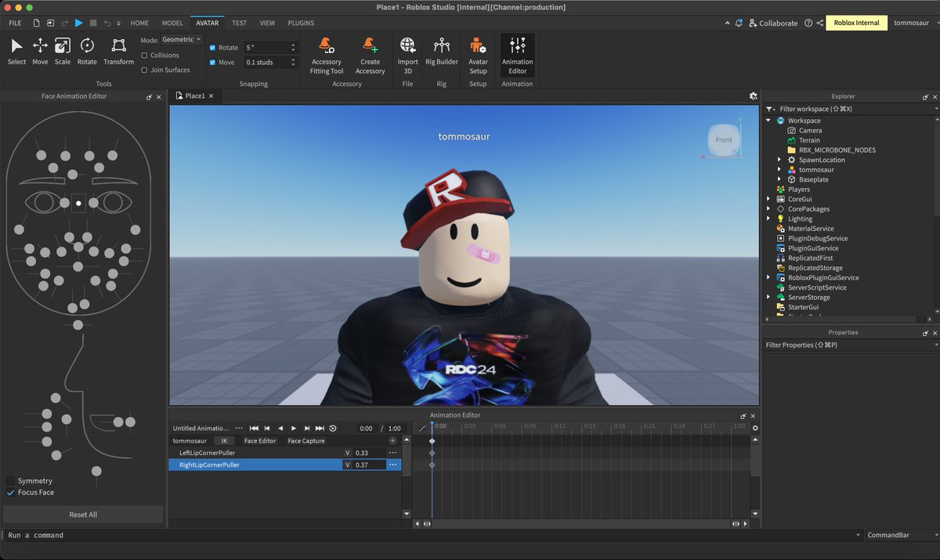Click the eye center slider dot
This screenshot has height=560, width=940.
pos(78,203)
